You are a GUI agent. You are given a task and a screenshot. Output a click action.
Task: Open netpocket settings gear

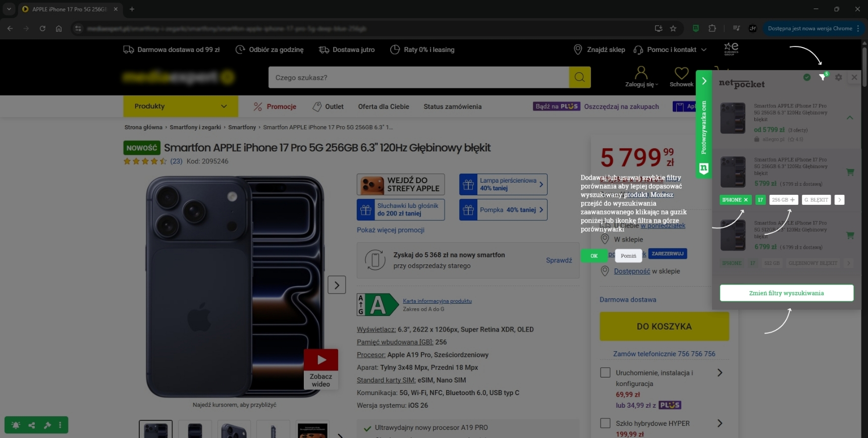tap(838, 77)
